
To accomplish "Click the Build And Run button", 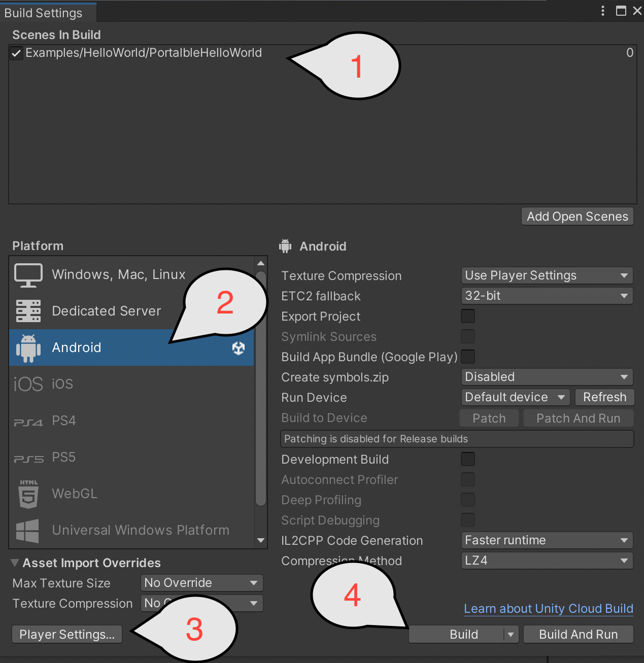I will (x=579, y=635).
